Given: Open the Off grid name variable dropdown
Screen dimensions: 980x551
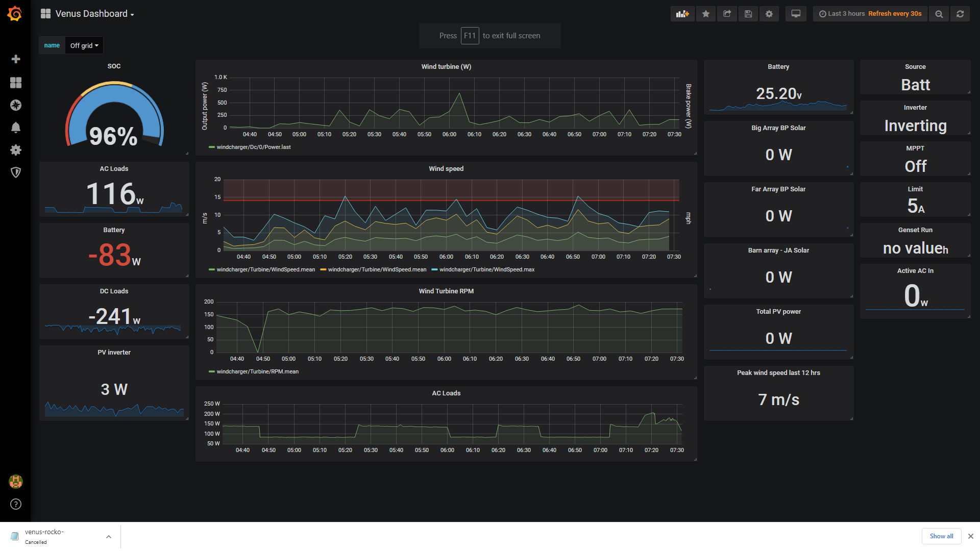Looking at the screenshot, I should coord(84,45).
